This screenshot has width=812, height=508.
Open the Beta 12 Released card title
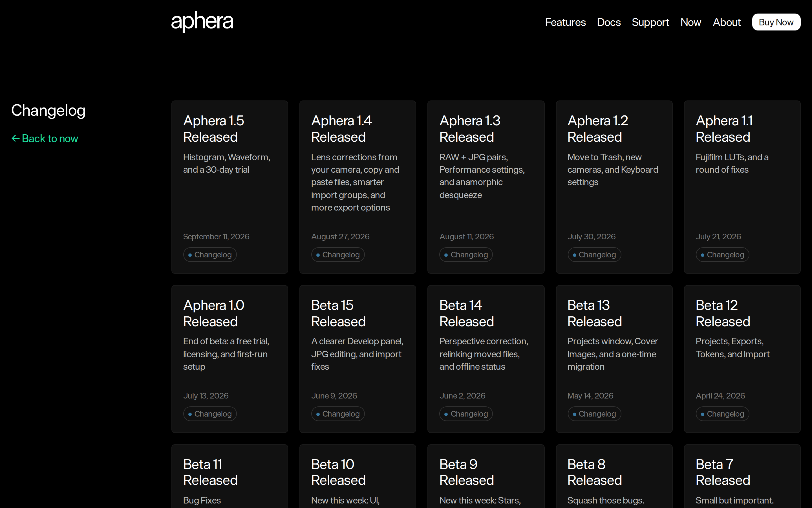pos(723,313)
